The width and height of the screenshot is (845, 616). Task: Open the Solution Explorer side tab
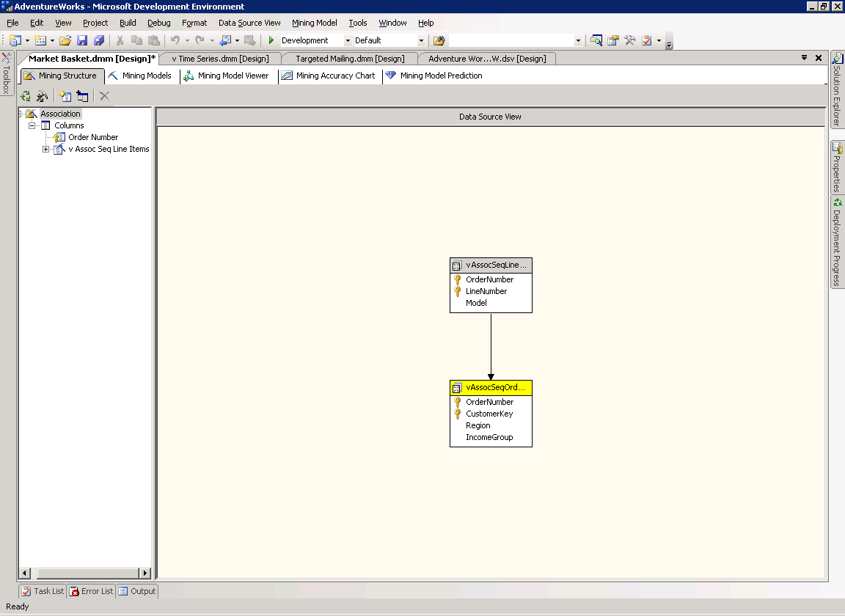coord(837,90)
